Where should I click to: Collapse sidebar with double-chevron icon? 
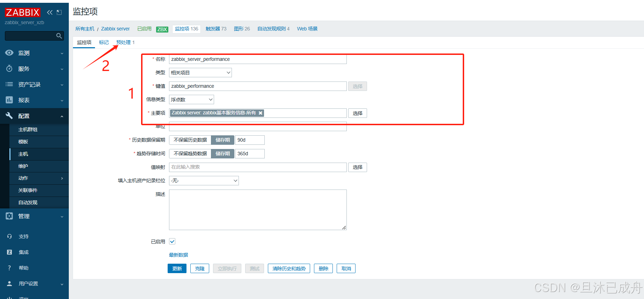50,12
